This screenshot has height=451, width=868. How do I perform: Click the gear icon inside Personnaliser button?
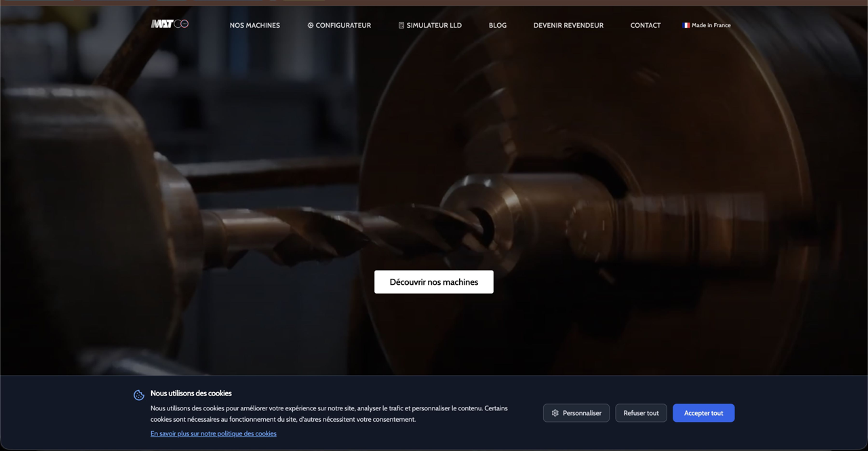point(555,413)
